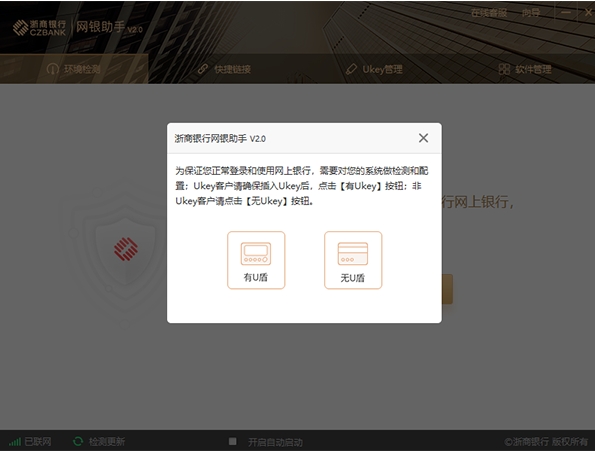Close the 浙商银行网银助手 dialog
The width and height of the screenshot is (595, 453).
pos(423,138)
